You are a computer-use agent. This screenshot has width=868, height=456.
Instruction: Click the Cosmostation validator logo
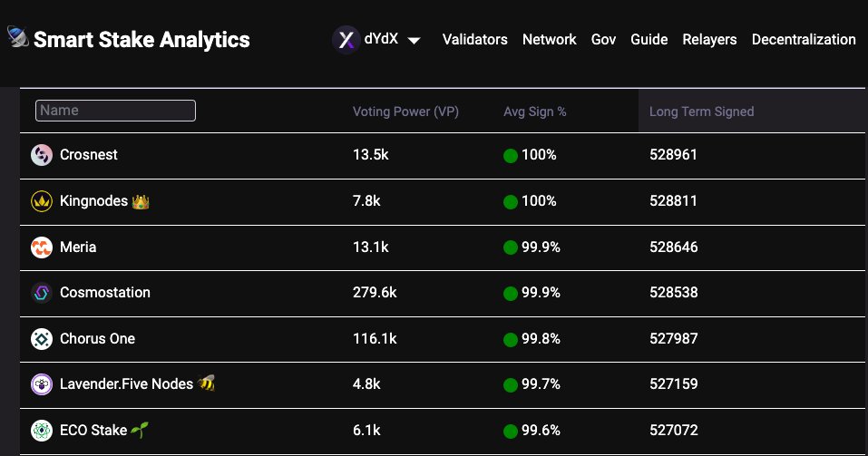pos(42,293)
